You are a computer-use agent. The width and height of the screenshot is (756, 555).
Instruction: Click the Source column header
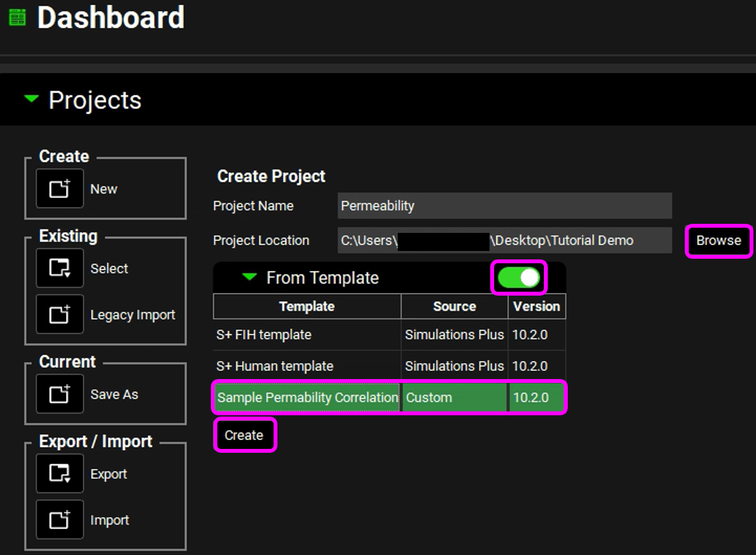pos(454,307)
